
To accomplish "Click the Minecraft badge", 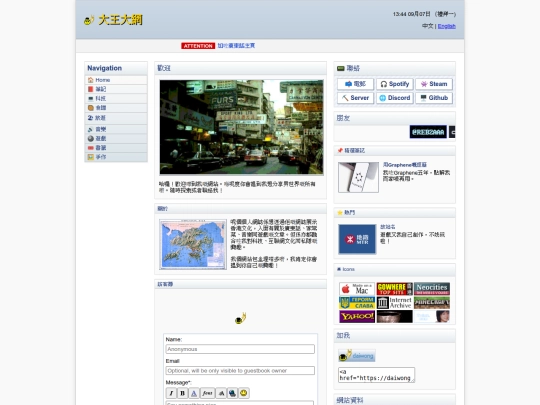I will pyautogui.click(x=432, y=303).
